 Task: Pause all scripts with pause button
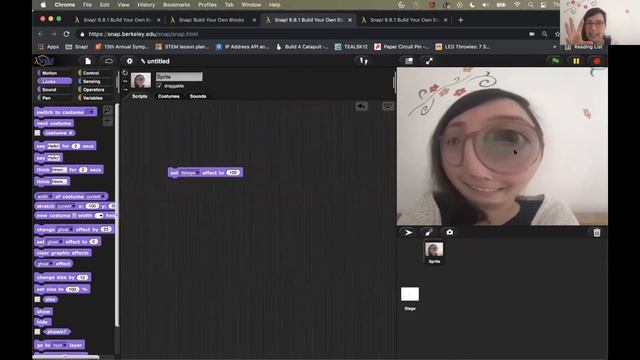coord(576,61)
